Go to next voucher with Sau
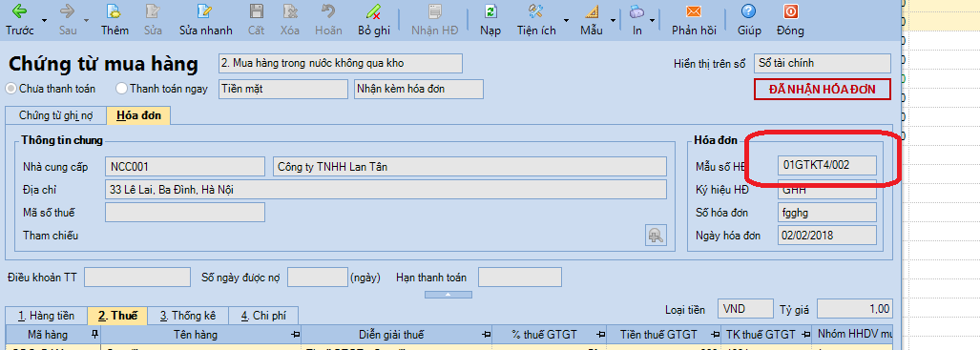 [68, 19]
